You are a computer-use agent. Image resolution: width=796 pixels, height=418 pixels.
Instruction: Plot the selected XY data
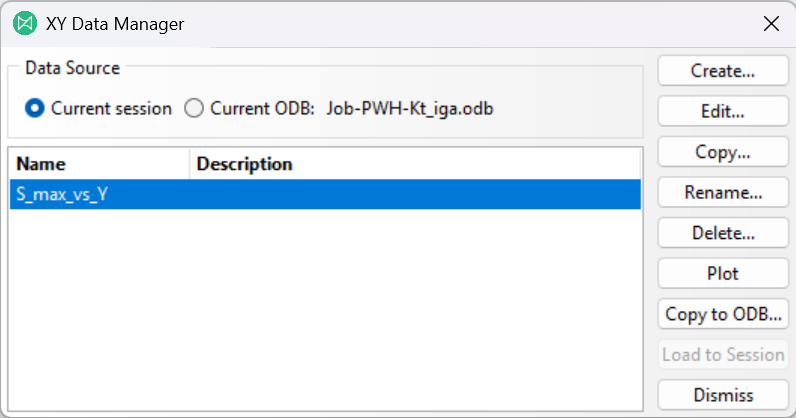point(723,274)
